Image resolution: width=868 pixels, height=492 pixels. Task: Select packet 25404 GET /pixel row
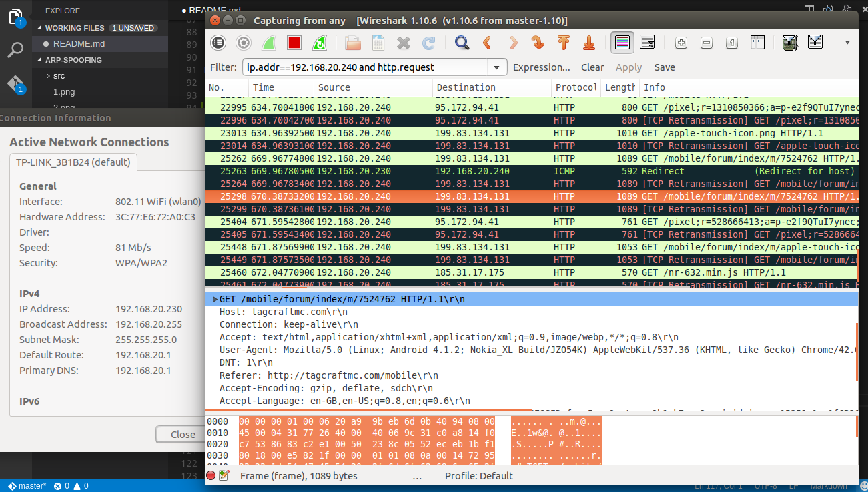(532, 222)
